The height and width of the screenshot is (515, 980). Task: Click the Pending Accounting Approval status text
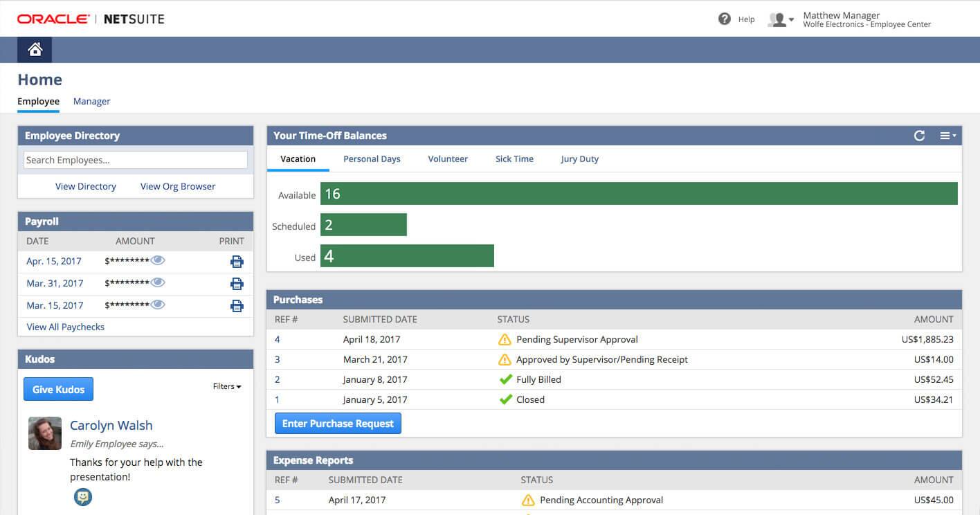pyautogui.click(x=601, y=500)
